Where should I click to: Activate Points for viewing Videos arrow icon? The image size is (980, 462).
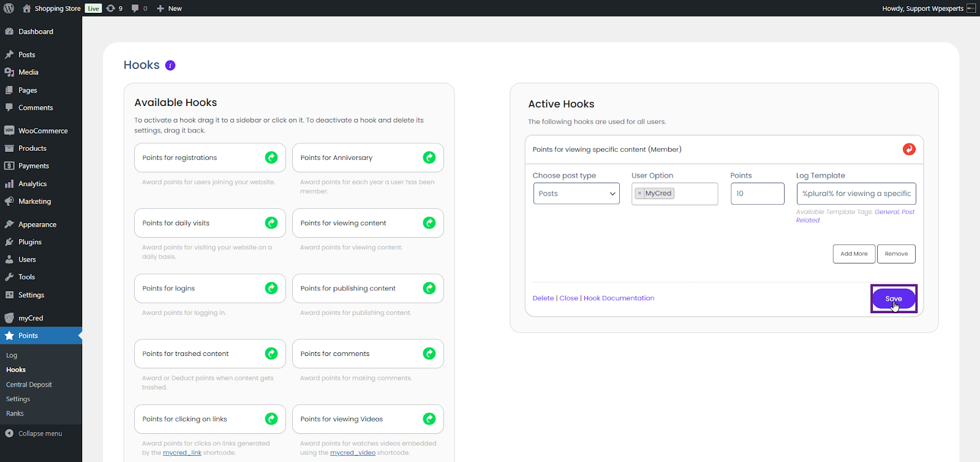(x=429, y=419)
